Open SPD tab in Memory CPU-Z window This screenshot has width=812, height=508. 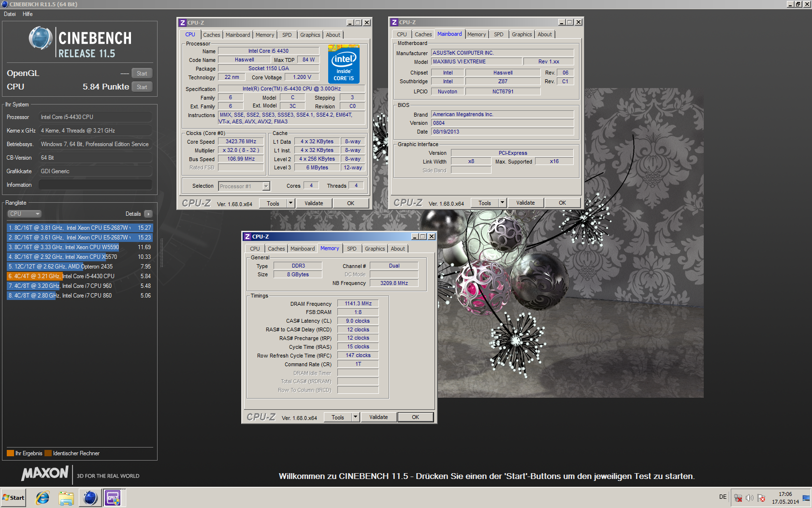(x=352, y=249)
